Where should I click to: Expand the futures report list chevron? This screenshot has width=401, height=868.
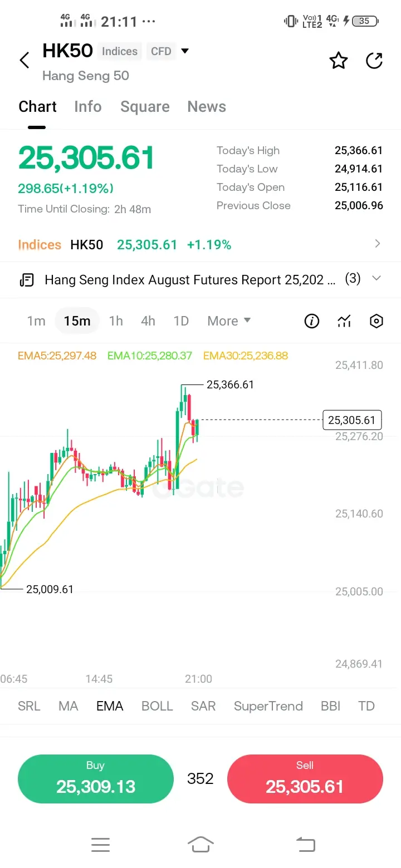pos(376,278)
